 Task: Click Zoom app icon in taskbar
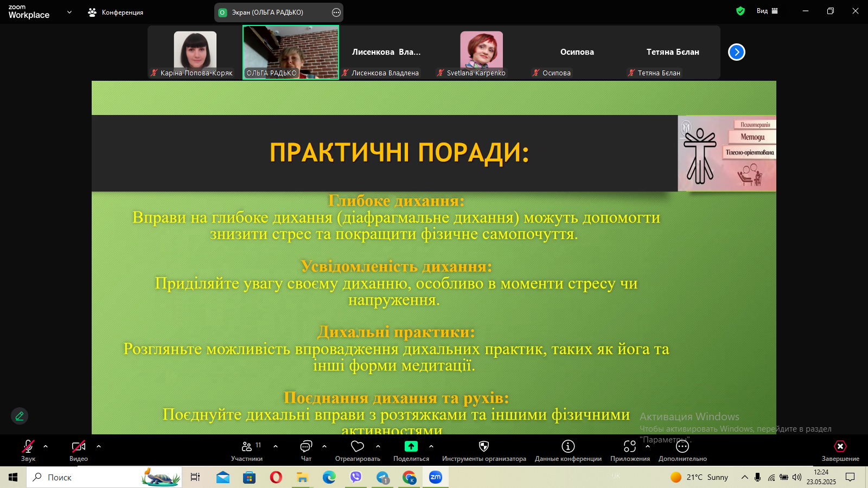(x=436, y=477)
